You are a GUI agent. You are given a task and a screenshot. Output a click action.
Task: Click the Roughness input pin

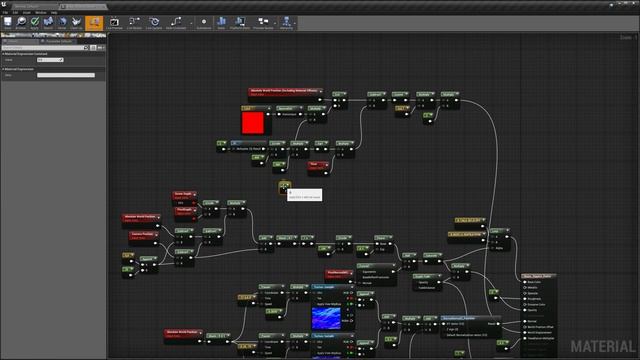coord(525,299)
